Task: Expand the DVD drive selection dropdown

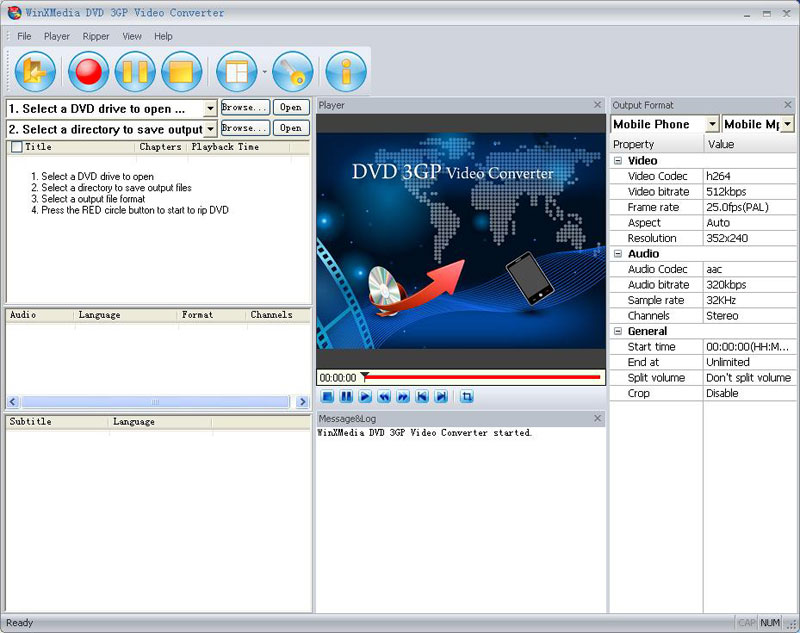Action: click(210, 108)
